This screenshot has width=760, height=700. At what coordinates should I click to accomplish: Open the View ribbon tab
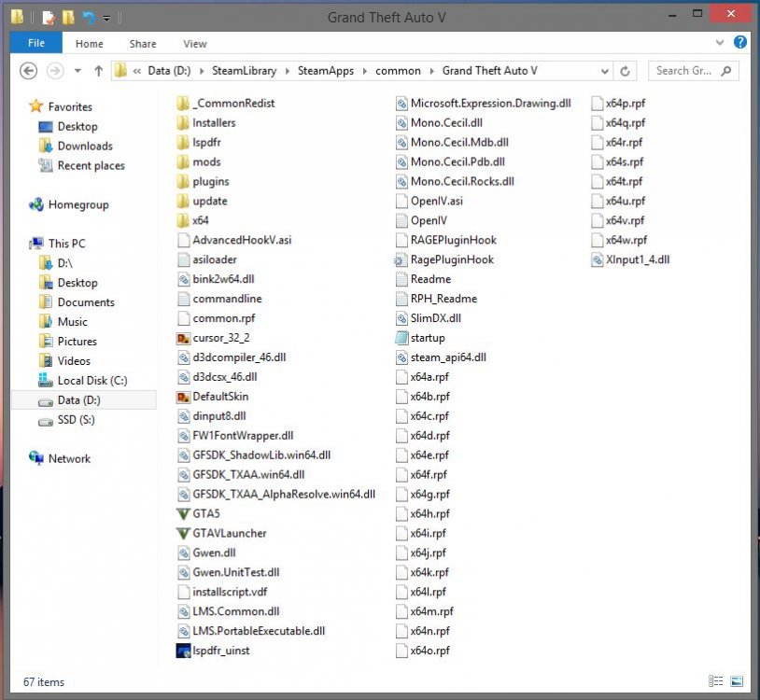click(195, 44)
